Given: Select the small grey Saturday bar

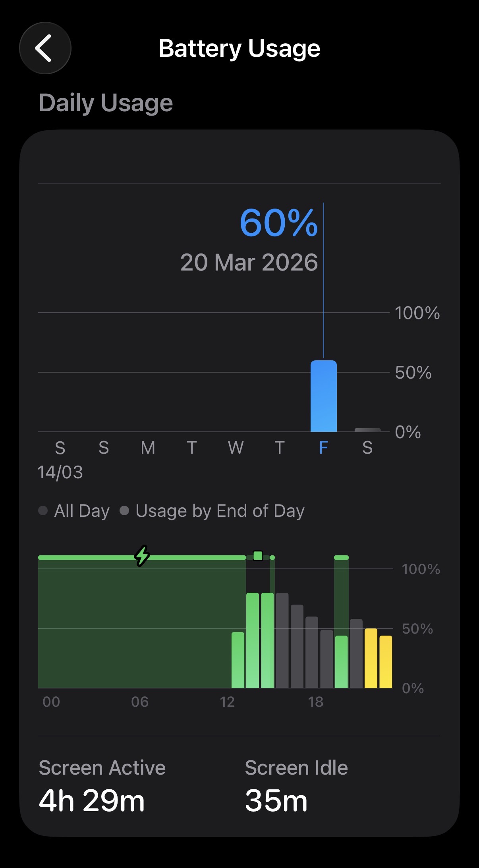Looking at the screenshot, I should tap(367, 430).
